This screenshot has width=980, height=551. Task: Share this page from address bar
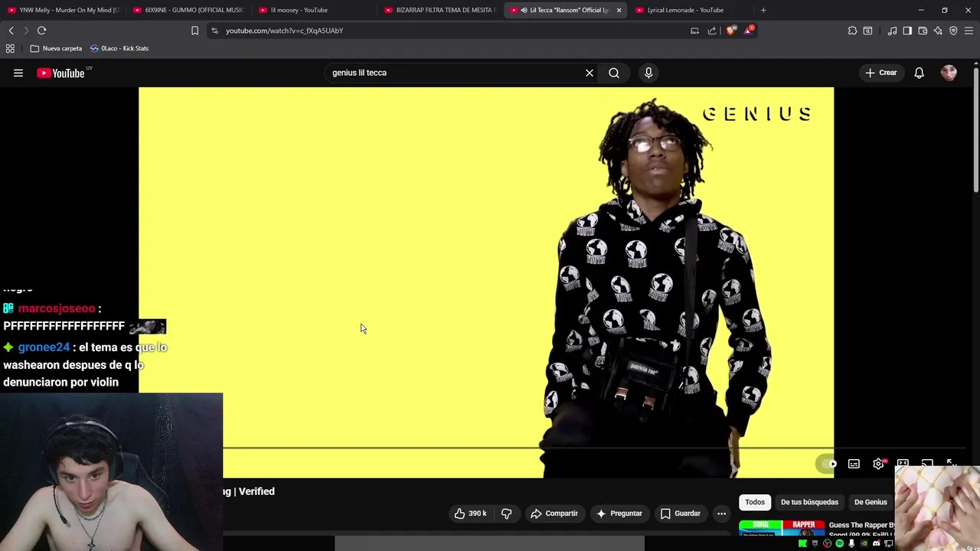pyautogui.click(x=712, y=31)
